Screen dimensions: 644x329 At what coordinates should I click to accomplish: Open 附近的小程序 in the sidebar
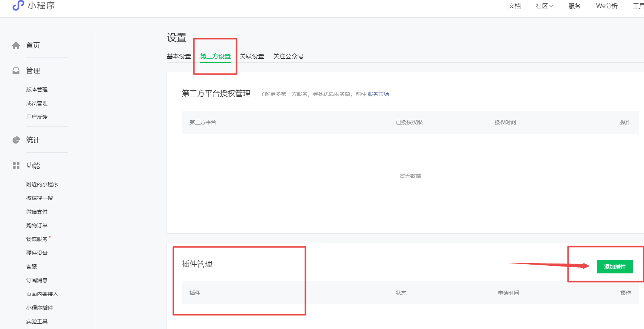point(42,184)
